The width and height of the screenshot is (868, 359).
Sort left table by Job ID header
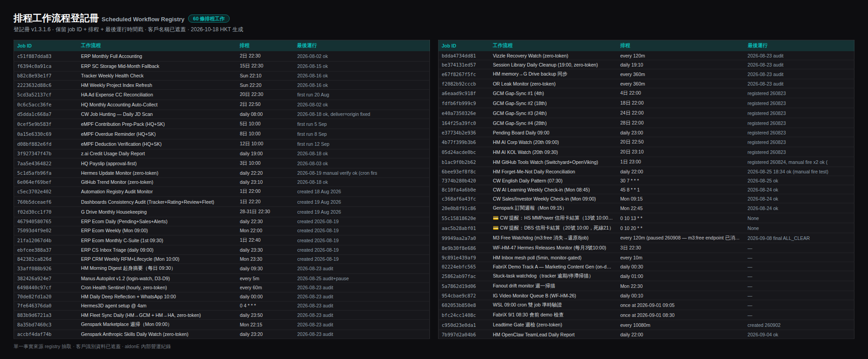[24, 46]
